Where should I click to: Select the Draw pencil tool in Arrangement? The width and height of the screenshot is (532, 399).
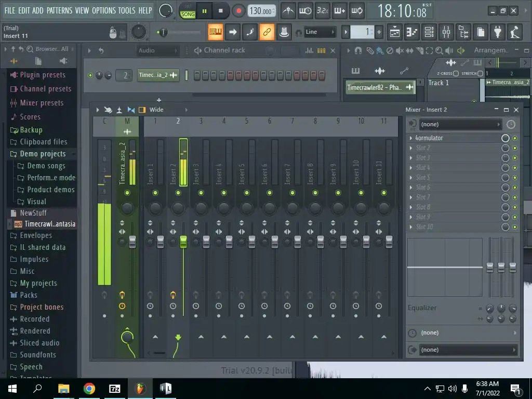(370, 50)
